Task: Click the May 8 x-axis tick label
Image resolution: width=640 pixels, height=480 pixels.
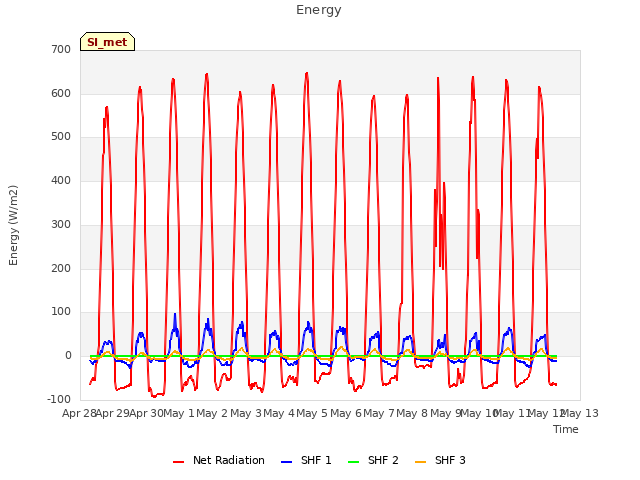Action: 412,413
